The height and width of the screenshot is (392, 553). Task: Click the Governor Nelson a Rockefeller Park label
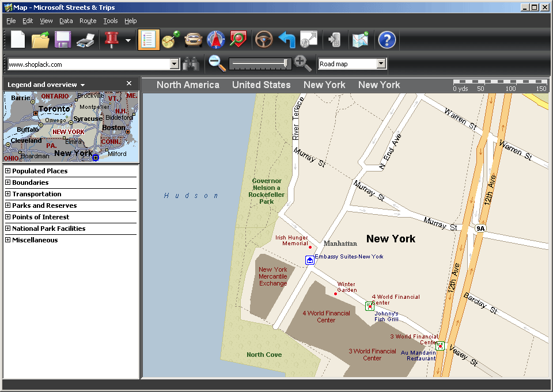pos(266,191)
